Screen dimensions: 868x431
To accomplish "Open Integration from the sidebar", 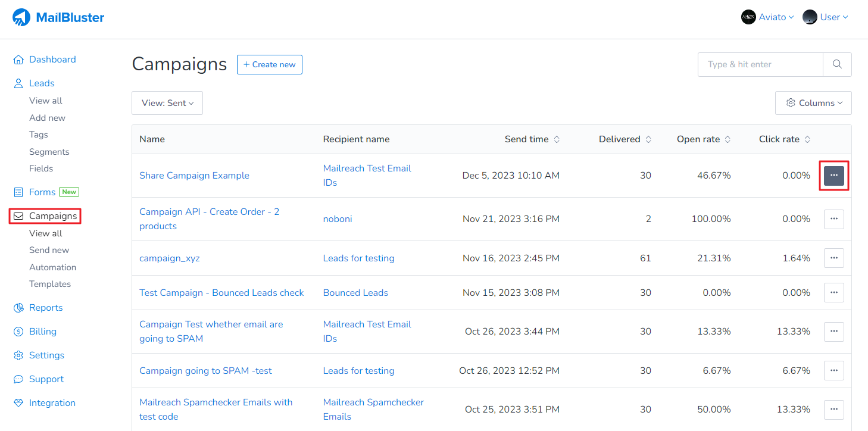I will tap(52, 403).
